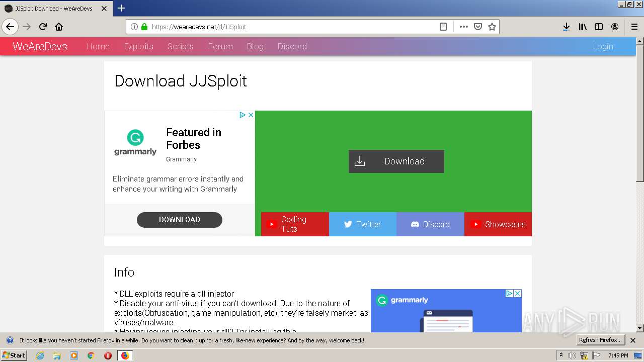Open the media player taskbar icon
This screenshot has height=362, width=644.
tap(74, 355)
